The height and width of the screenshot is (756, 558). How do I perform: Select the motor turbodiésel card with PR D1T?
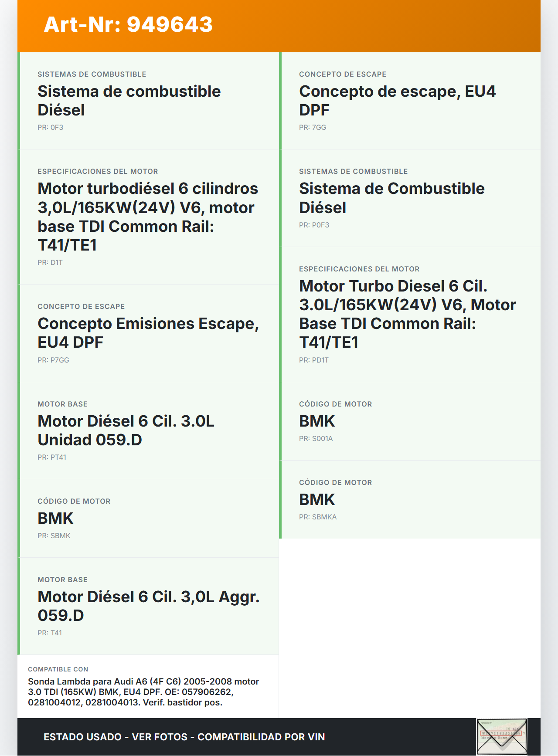(x=148, y=217)
